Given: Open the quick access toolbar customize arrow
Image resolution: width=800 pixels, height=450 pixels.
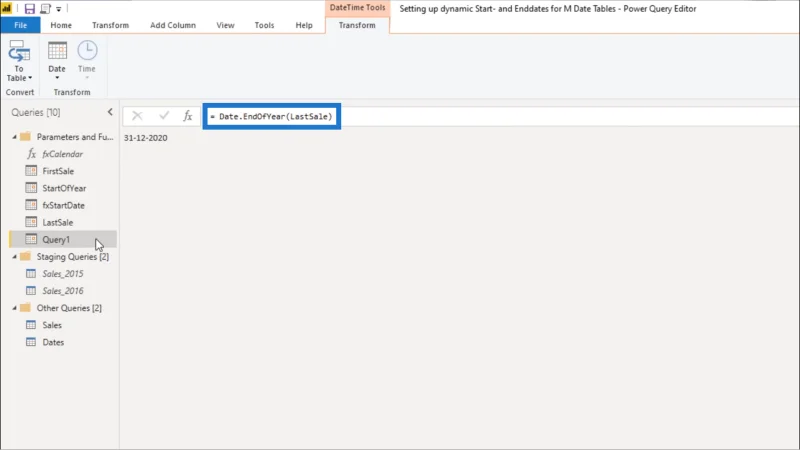Looking at the screenshot, I should pos(59,9).
